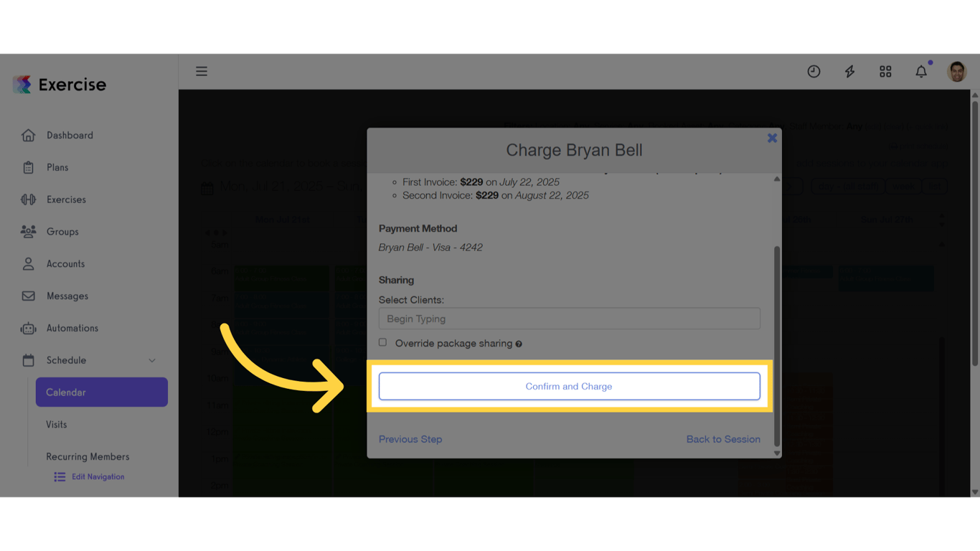Go back with Previous Step link

pyautogui.click(x=410, y=438)
